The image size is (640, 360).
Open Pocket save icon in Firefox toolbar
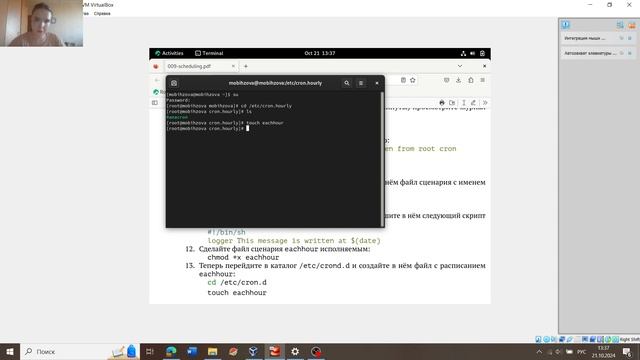pos(447,80)
